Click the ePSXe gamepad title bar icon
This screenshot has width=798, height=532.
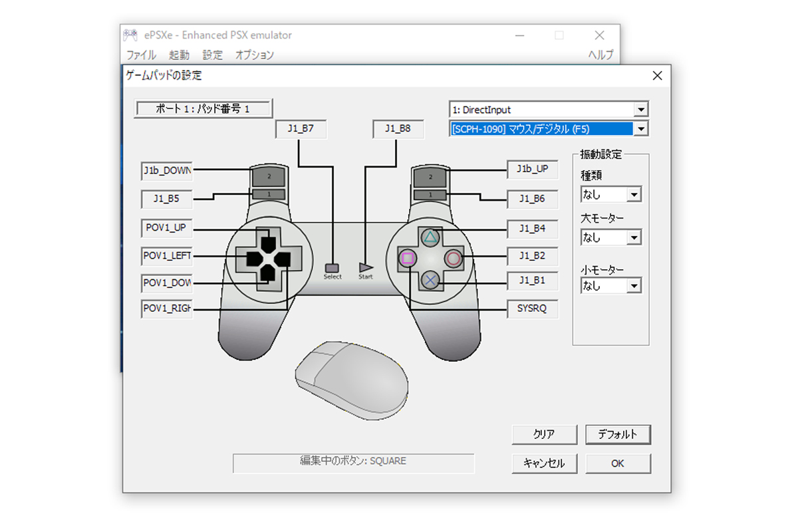click(x=130, y=35)
